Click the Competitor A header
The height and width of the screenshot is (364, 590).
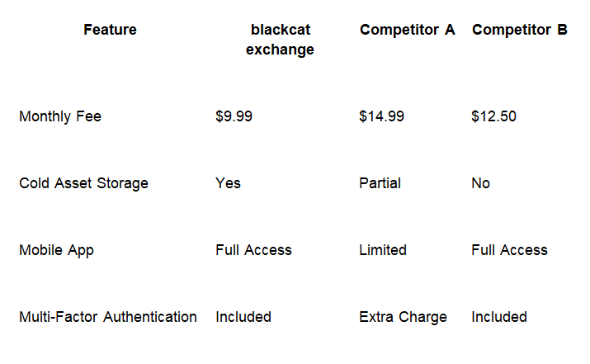coord(407,30)
